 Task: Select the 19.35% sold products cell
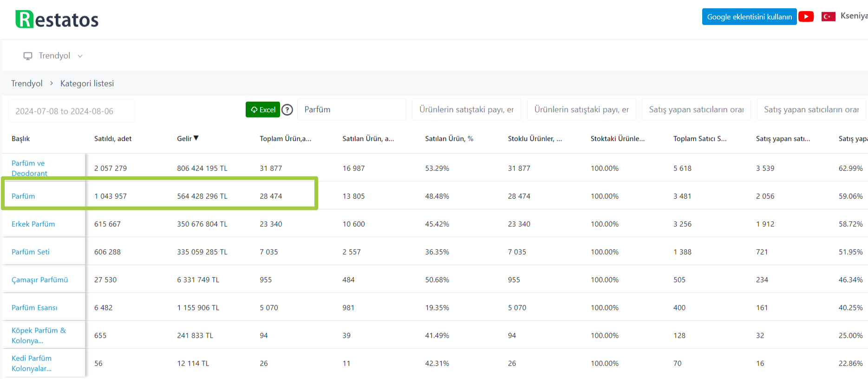437,307
